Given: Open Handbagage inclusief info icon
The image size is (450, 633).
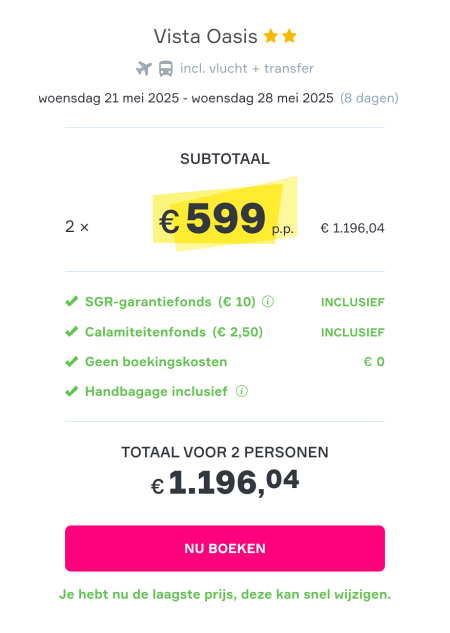Looking at the screenshot, I should [x=242, y=391].
